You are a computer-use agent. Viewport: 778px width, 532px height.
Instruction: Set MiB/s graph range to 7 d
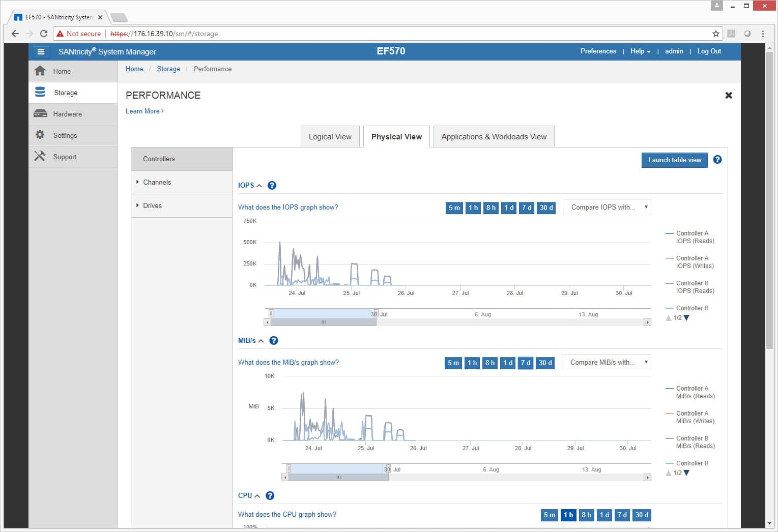(x=526, y=363)
